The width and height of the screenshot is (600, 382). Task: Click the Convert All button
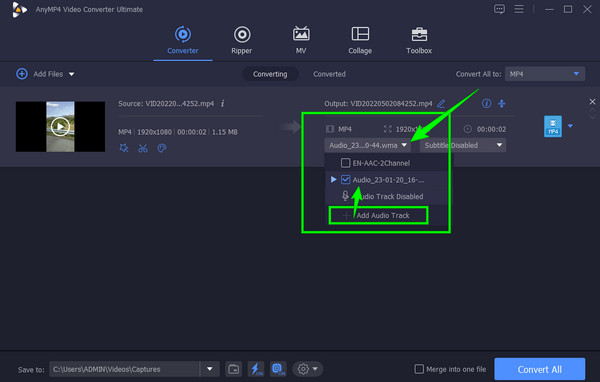[x=540, y=369]
